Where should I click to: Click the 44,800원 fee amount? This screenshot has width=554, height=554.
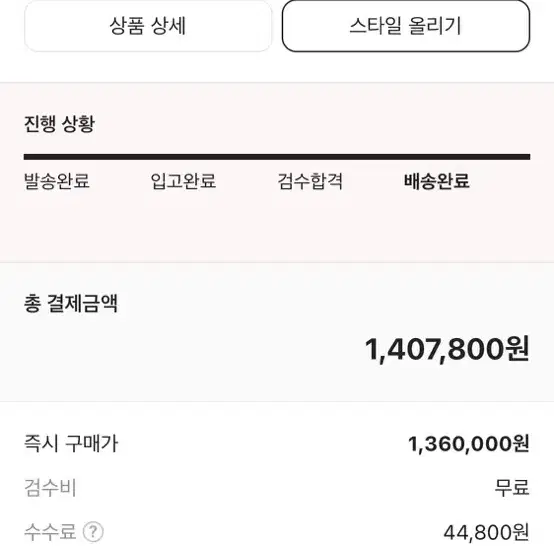tap(487, 532)
